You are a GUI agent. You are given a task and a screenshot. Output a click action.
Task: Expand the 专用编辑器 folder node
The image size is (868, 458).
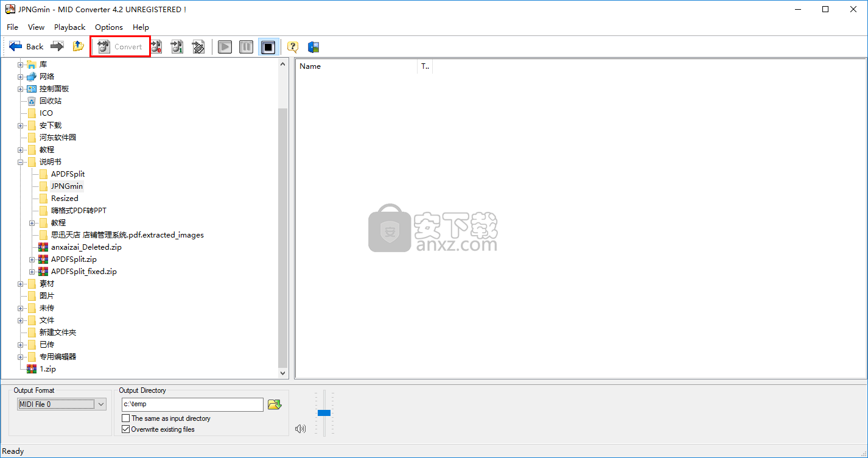[21, 357]
